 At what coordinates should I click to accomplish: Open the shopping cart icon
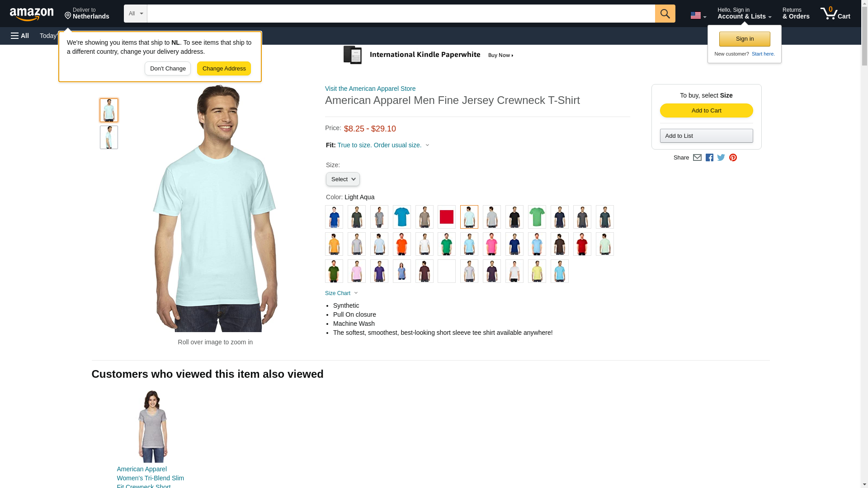pyautogui.click(x=835, y=14)
